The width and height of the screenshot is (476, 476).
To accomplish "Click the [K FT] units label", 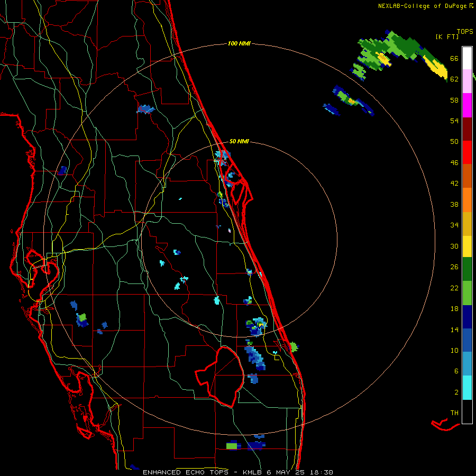I will [447, 36].
